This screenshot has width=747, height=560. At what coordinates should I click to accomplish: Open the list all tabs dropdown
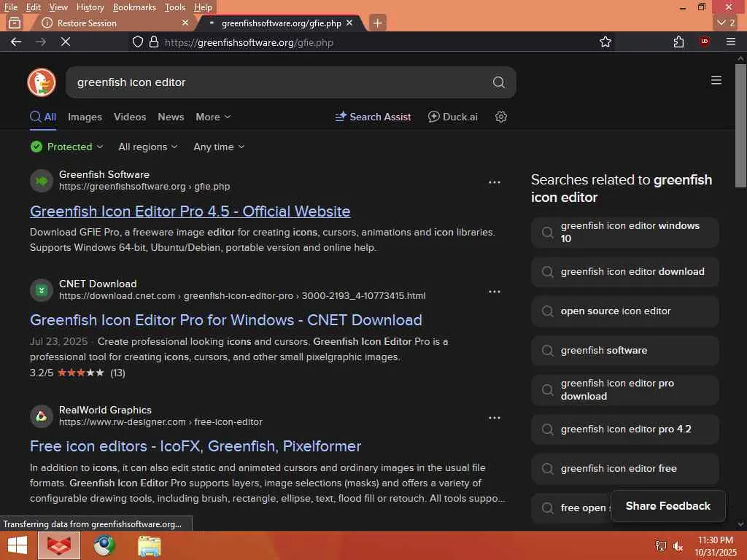click(x=726, y=23)
